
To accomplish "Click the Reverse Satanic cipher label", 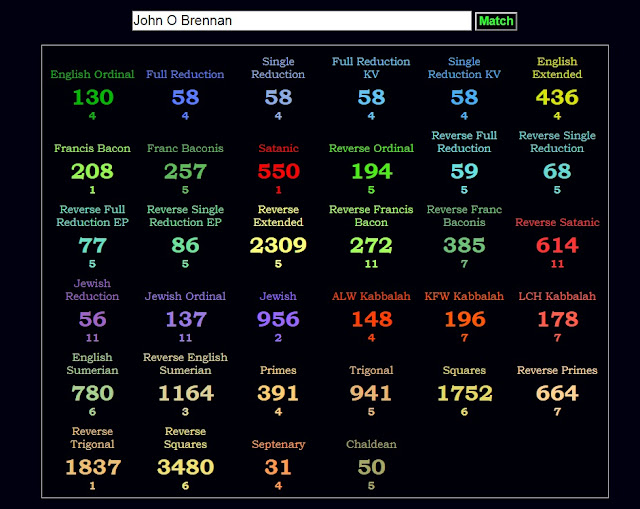I will 557,222.
